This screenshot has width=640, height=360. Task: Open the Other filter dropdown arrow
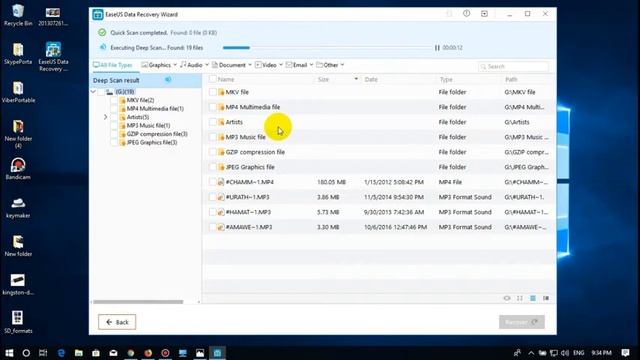tap(342, 65)
